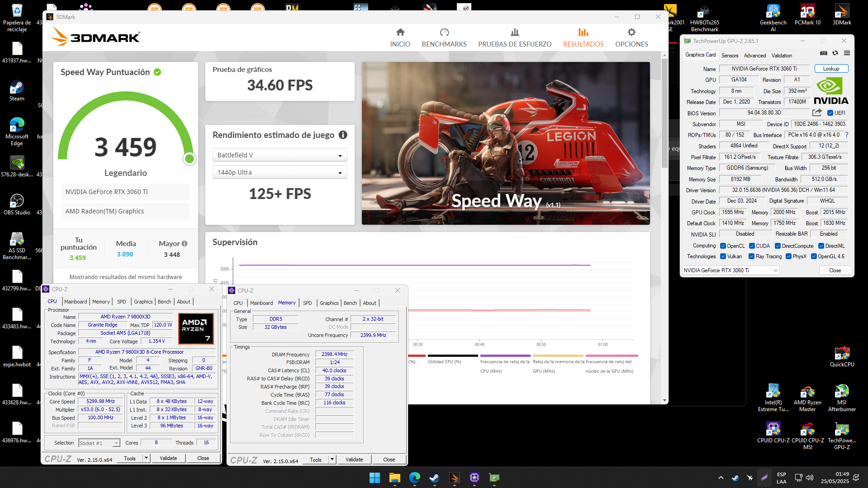868x488 pixels.
Task: Click green score handle on Speed Way gauge
Action: click(x=190, y=158)
